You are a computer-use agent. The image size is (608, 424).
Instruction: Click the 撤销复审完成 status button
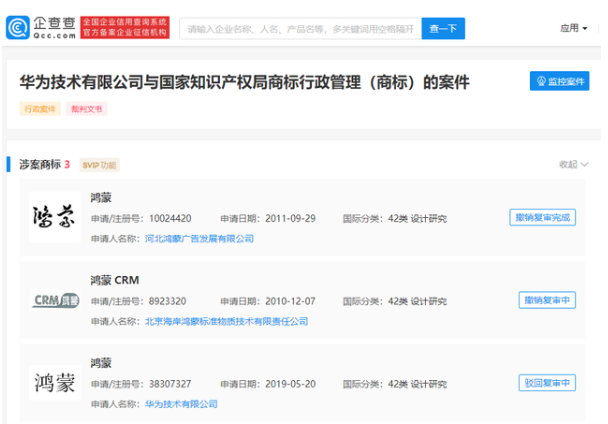542,217
